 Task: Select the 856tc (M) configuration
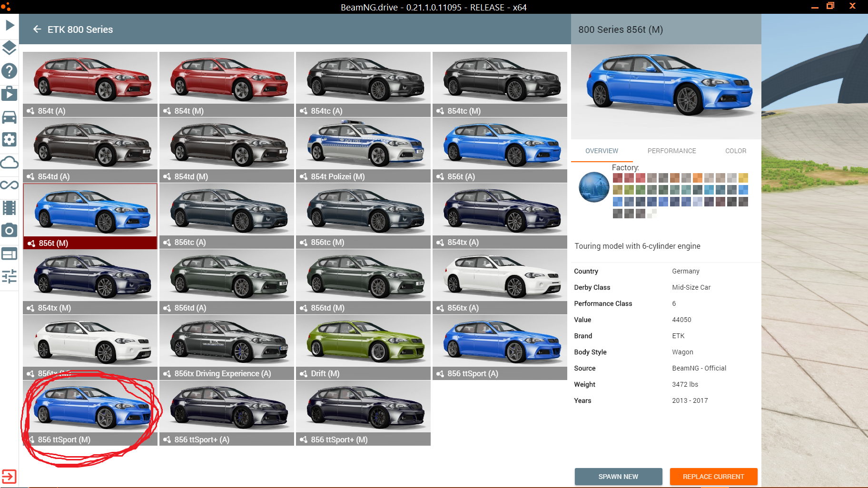click(363, 215)
